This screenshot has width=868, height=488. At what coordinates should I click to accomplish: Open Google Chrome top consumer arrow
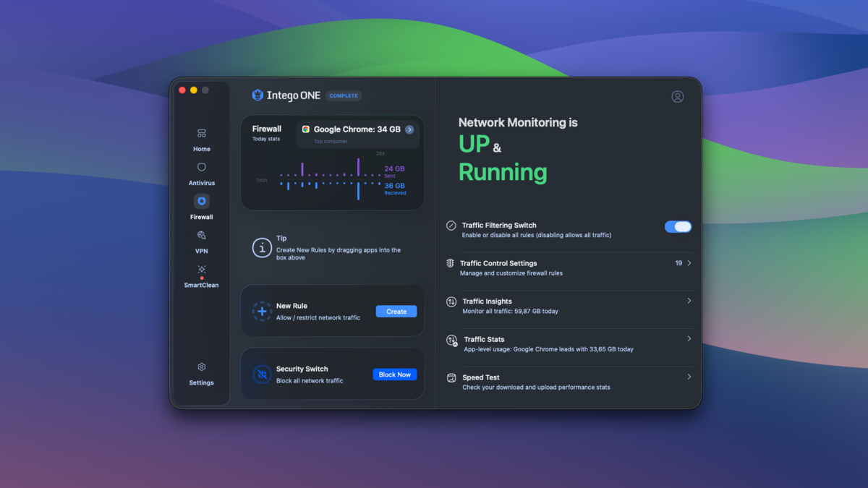[409, 129]
